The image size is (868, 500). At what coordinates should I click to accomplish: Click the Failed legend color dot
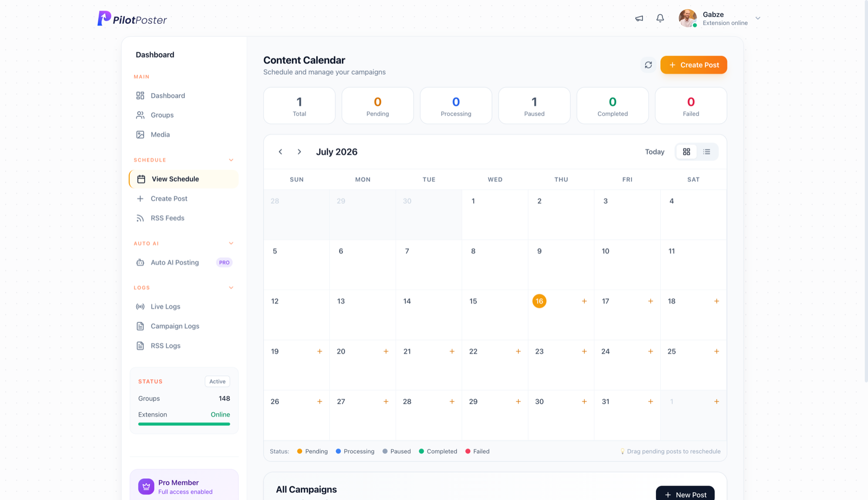coord(468,451)
